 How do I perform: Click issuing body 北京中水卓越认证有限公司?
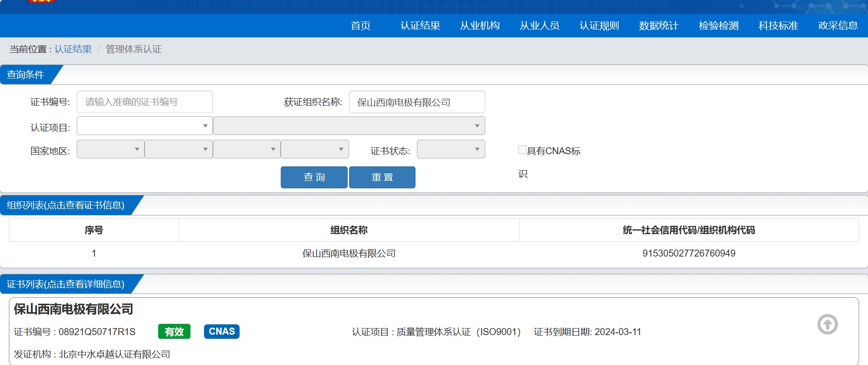pyautogui.click(x=114, y=354)
